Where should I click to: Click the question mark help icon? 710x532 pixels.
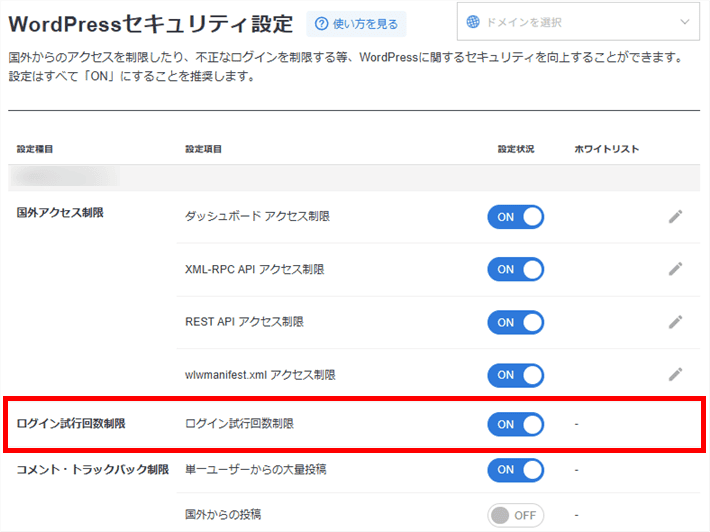[321, 24]
